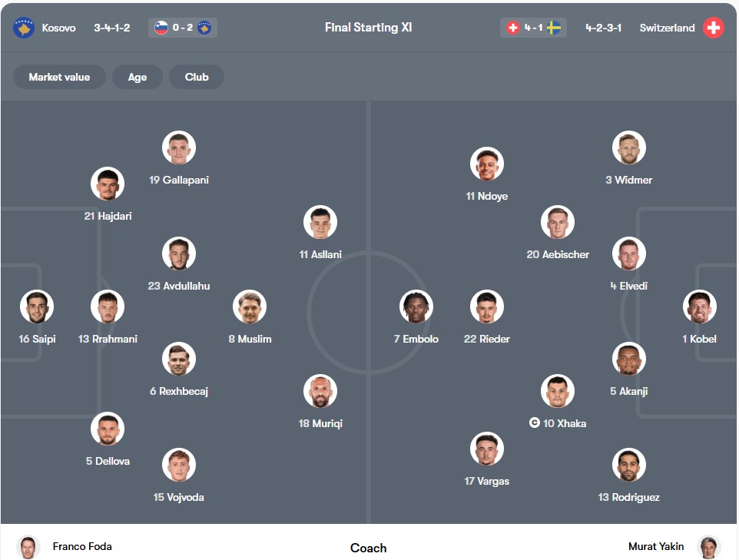Image resolution: width=739 pixels, height=560 pixels.
Task: Open coach Murat Yakin's photo
Action: [708, 547]
